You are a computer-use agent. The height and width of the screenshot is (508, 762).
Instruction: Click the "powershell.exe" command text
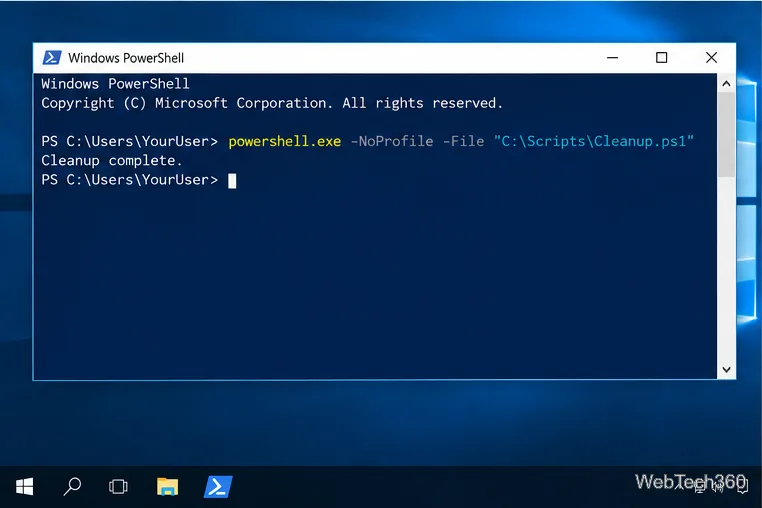[x=285, y=141]
